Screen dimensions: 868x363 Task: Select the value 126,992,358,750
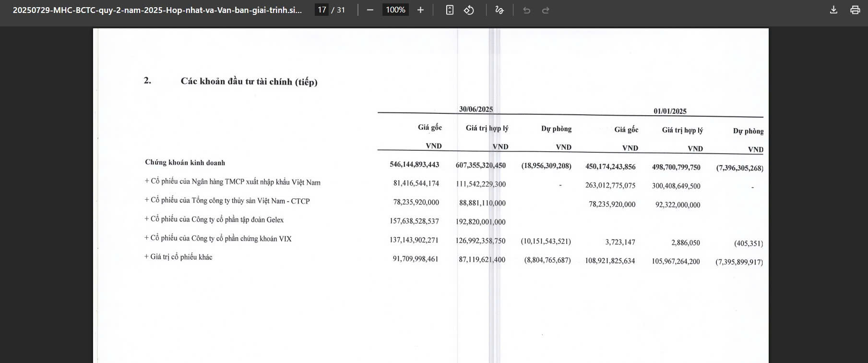pyautogui.click(x=480, y=241)
